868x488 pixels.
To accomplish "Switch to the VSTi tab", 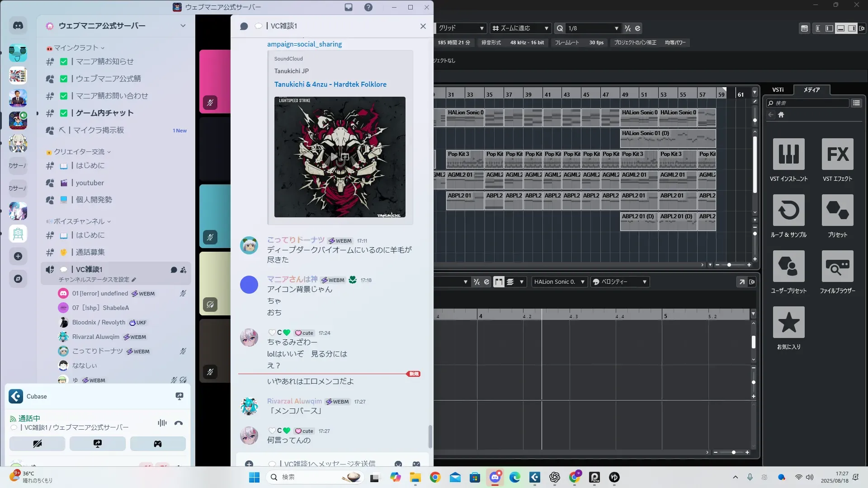I will (x=778, y=90).
